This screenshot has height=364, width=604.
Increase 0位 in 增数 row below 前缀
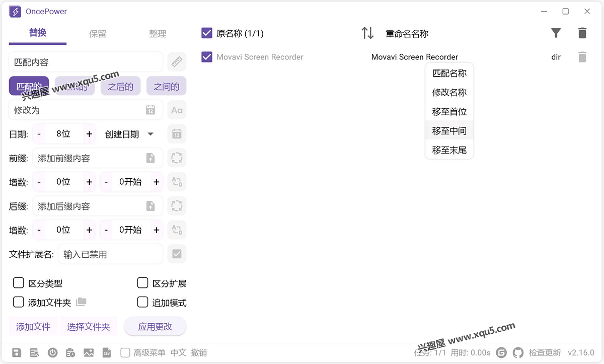(x=89, y=182)
